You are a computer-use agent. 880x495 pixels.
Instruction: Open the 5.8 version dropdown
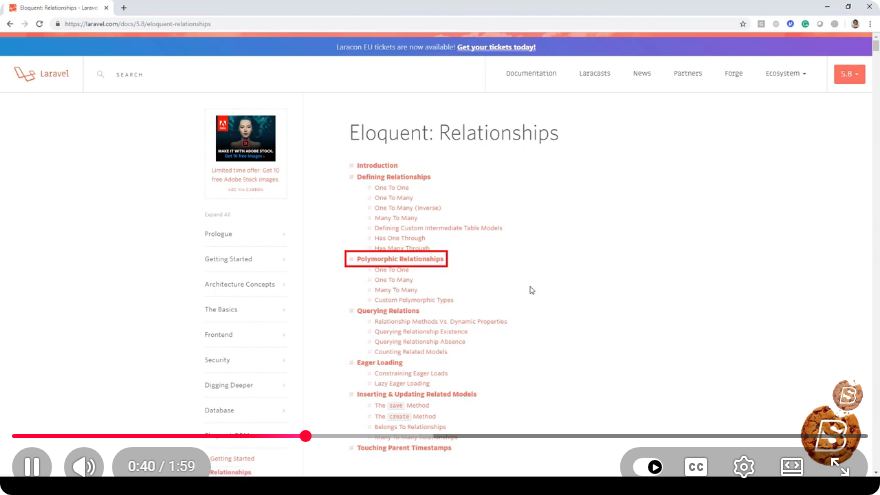(x=849, y=74)
